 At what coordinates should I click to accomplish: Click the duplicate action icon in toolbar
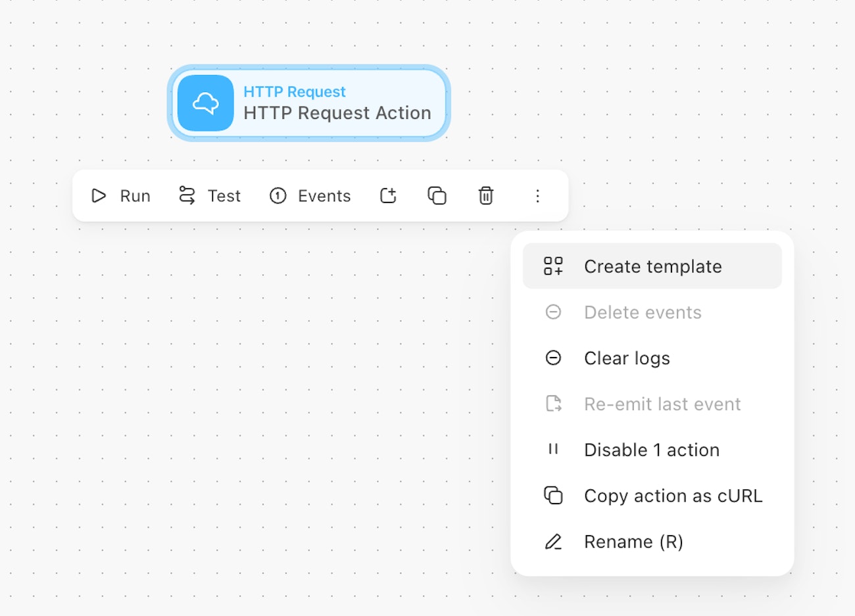(x=437, y=196)
